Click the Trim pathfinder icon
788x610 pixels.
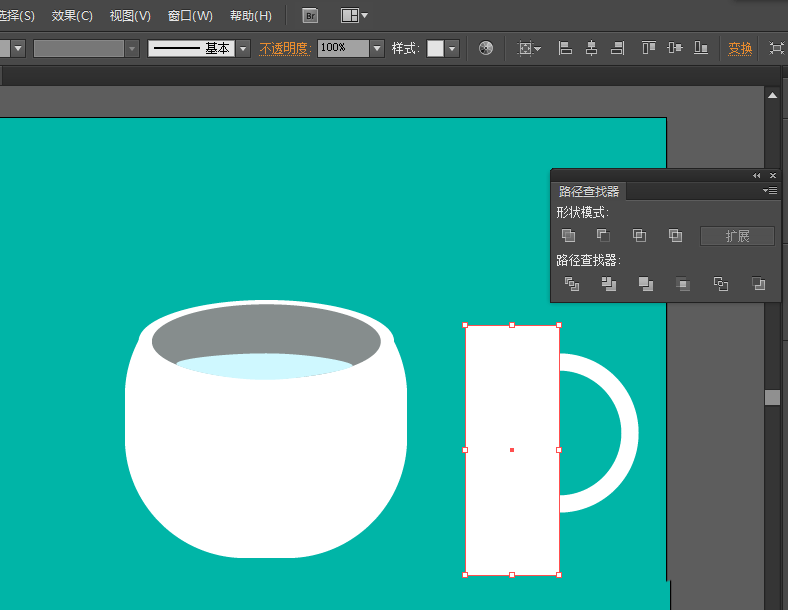(x=609, y=284)
